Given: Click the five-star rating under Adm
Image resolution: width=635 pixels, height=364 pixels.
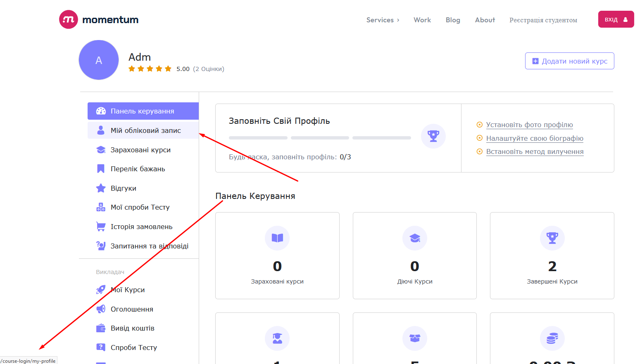Looking at the screenshot, I should point(150,69).
